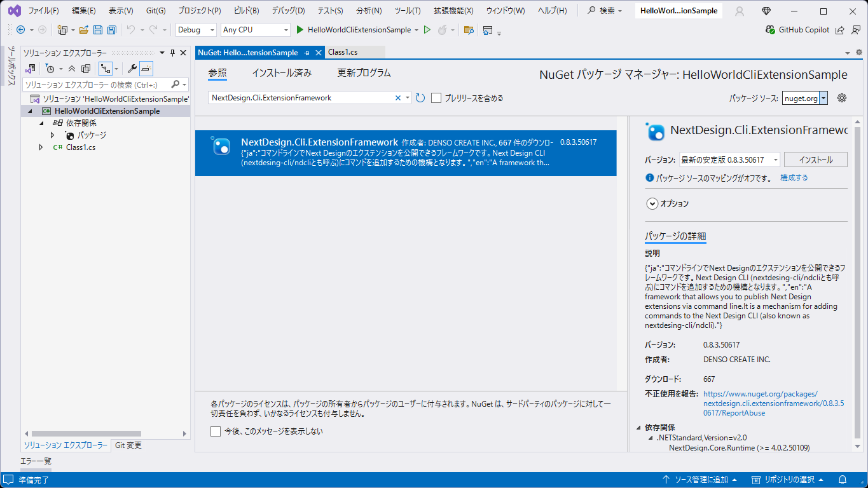The width and height of the screenshot is (868, 488).
Task: Click the Redo arrow icon
Action: point(153,30)
